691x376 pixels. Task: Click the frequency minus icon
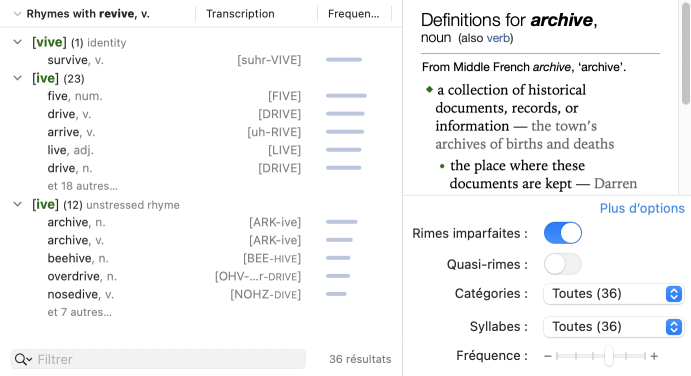click(548, 356)
